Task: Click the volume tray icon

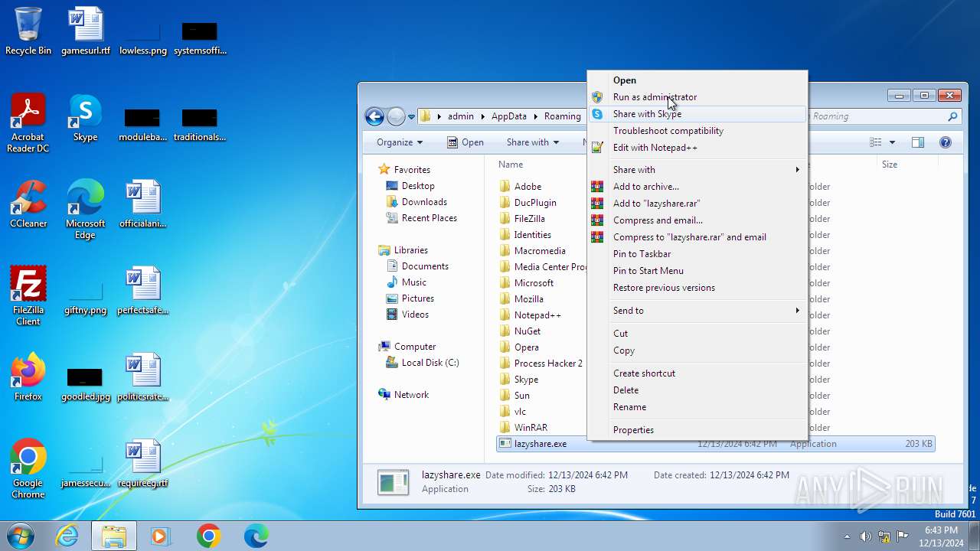Action: click(865, 536)
